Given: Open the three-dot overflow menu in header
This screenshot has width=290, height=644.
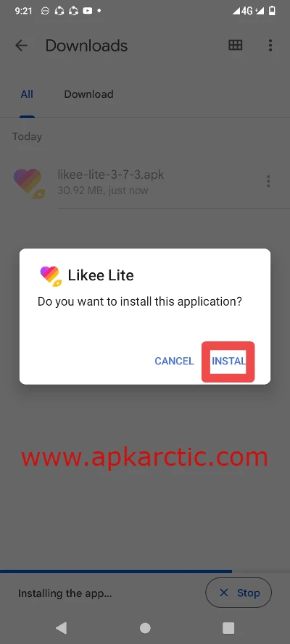Looking at the screenshot, I should tap(270, 45).
